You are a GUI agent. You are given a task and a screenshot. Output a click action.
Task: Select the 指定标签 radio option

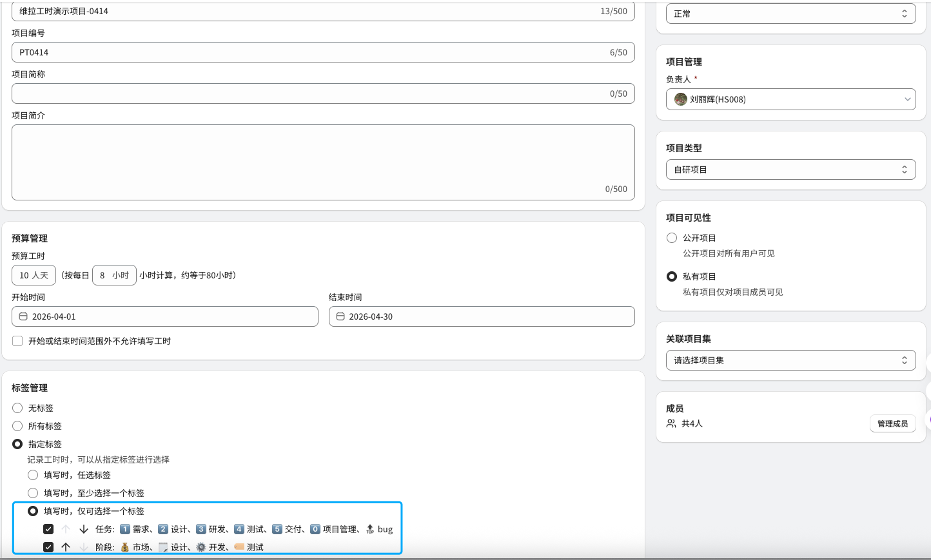coord(17,444)
